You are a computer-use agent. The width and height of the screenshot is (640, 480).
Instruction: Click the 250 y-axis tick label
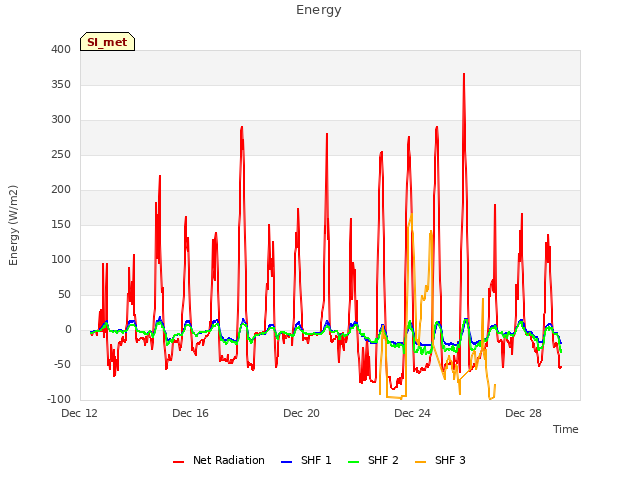point(61,155)
